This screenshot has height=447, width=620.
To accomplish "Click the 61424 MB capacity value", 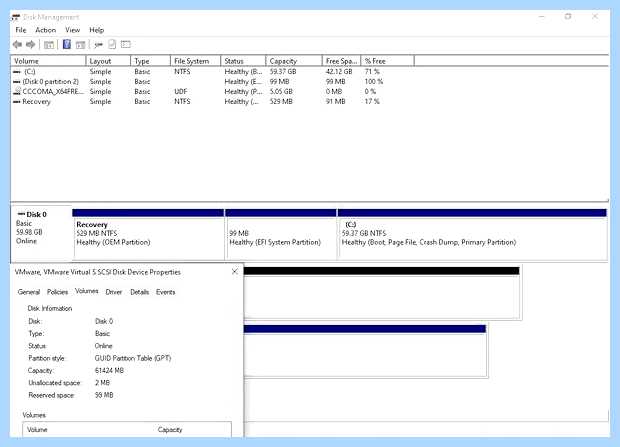I will coord(109,371).
